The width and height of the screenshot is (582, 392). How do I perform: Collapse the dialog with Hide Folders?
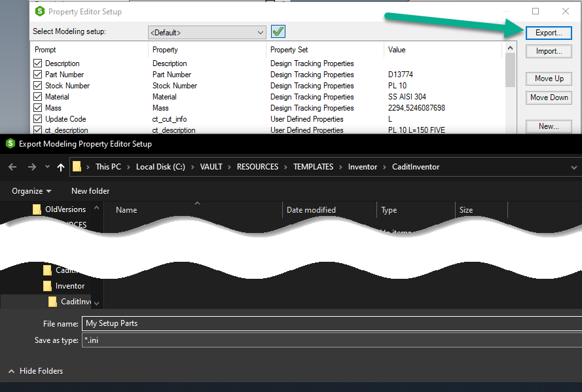click(36, 371)
